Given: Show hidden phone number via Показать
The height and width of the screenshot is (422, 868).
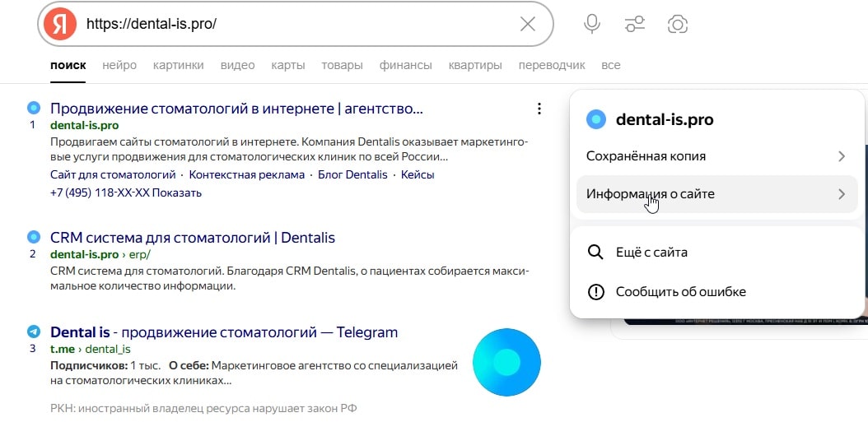Looking at the screenshot, I should pos(177,192).
